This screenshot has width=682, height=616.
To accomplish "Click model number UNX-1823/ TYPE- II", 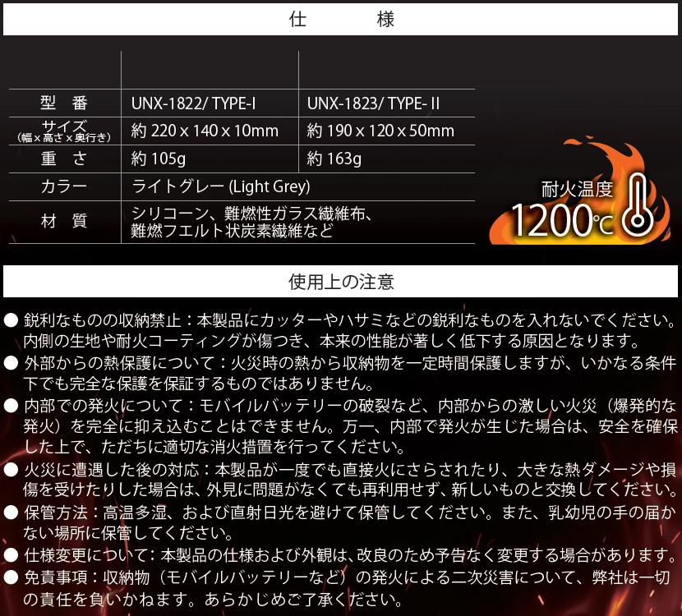I will (374, 103).
